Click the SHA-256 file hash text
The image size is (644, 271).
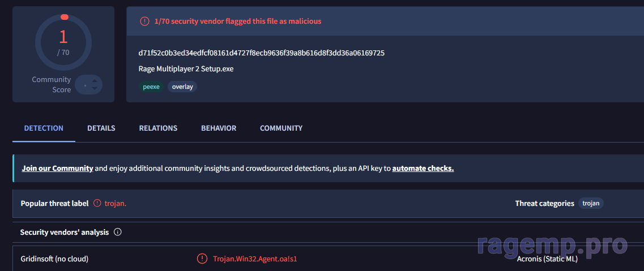click(x=262, y=53)
